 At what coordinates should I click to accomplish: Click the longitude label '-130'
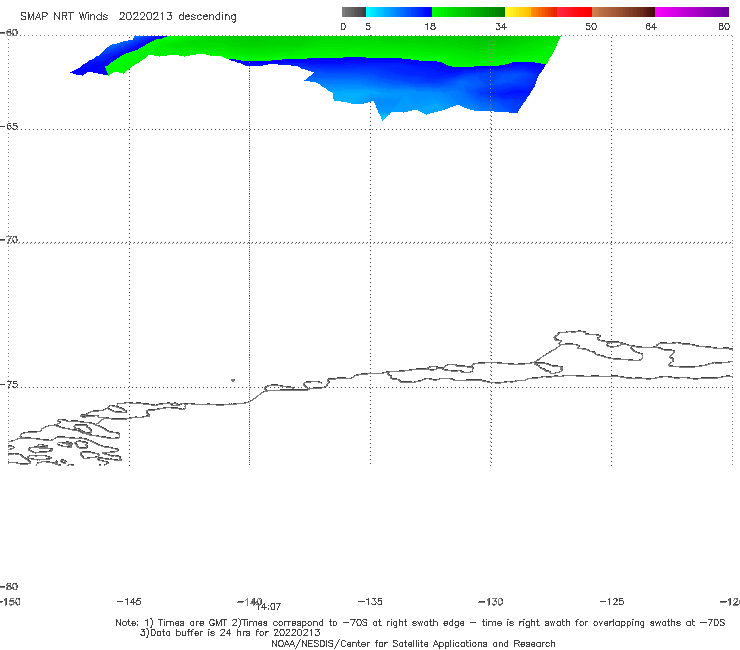(x=491, y=602)
